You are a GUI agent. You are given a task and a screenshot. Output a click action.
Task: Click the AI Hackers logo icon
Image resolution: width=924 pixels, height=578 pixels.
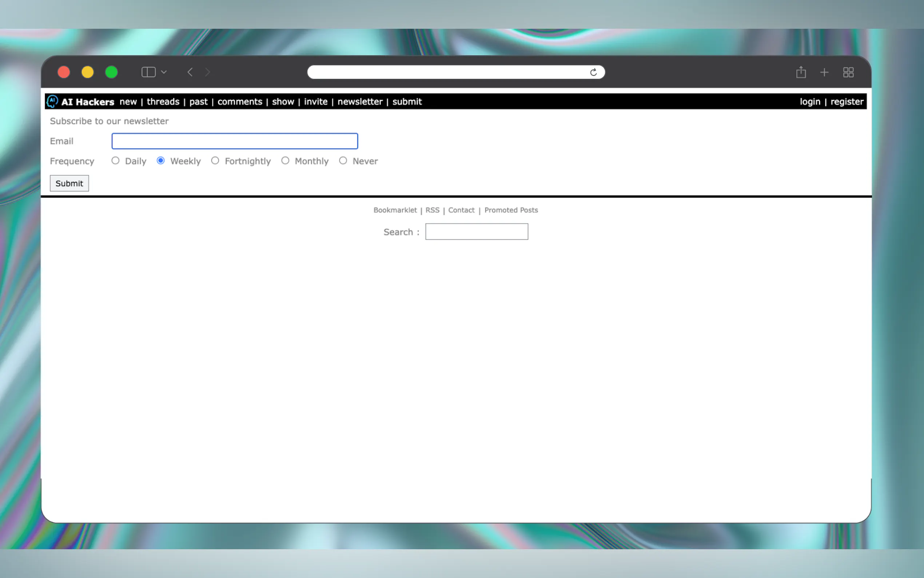tap(52, 101)
